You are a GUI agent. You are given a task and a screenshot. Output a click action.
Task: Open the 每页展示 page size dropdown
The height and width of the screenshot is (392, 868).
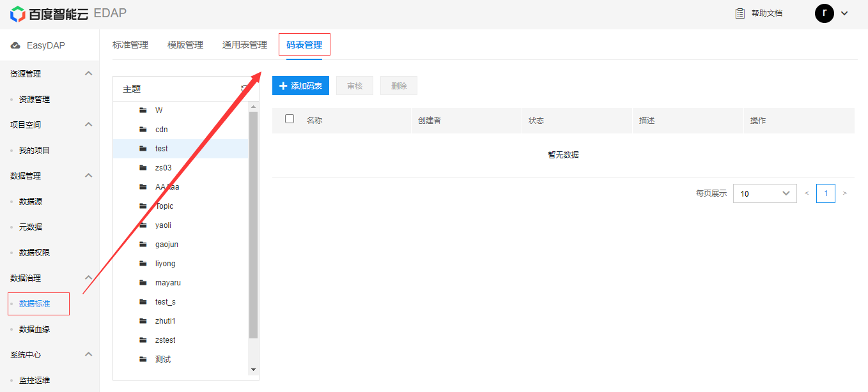tap(764, 193)
